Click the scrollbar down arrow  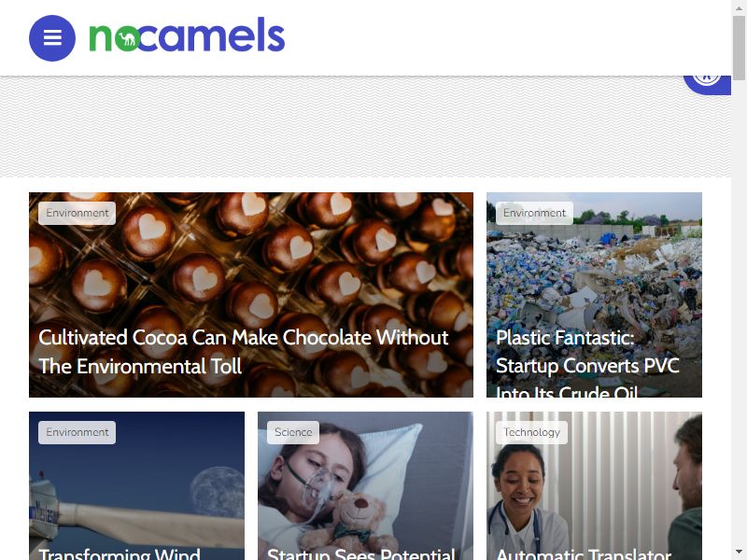pyautogui.click(x=739, y=553)
